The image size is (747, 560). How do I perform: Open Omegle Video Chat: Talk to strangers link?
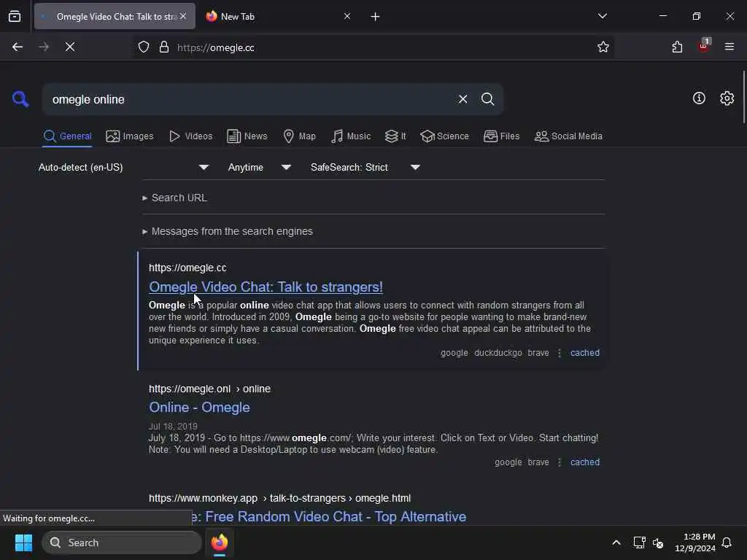(x=266, y=287)
